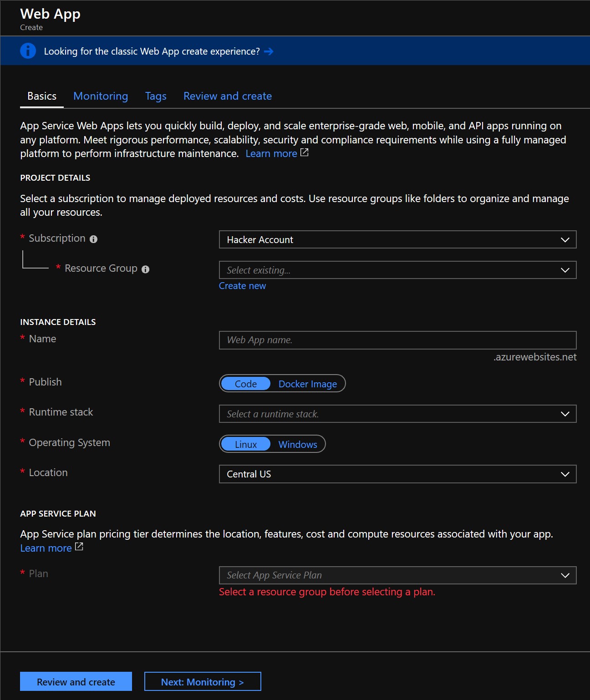
Task: Select the Code publish option
Action: 246,384
